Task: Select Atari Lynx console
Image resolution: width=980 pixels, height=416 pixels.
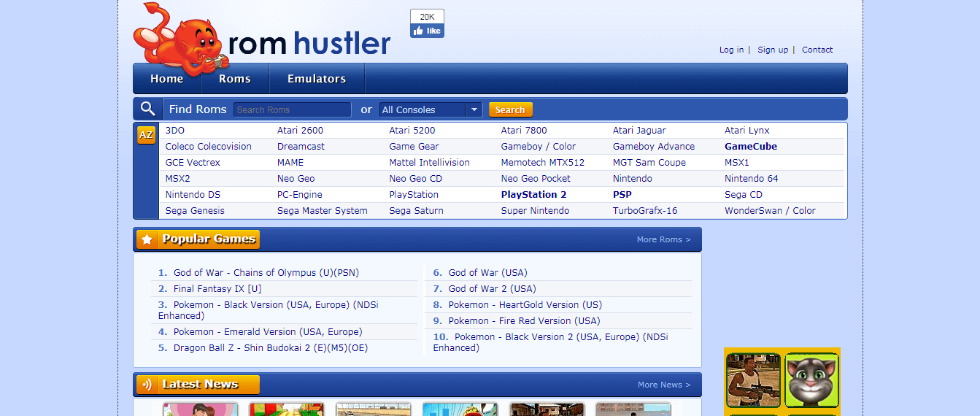Action: 747,131
